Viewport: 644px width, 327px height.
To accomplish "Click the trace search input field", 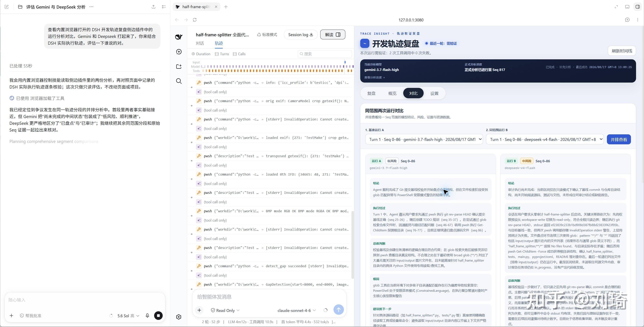I will [325, 54].
